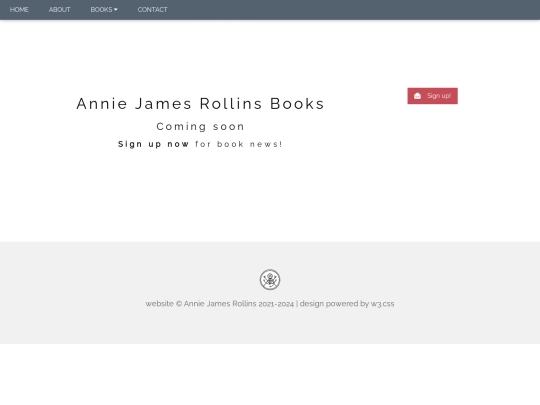Image resolution: width=540 pixels, height=405 pixels.
Task: Click the 'Coming soon' subtitle
Action: pos(200,126)
